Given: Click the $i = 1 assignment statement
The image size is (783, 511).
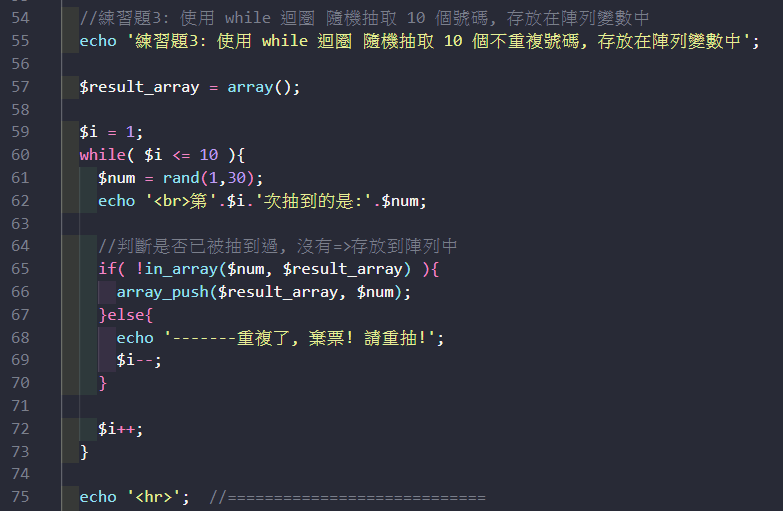Looking at the screenshot, I should (111, 132).
